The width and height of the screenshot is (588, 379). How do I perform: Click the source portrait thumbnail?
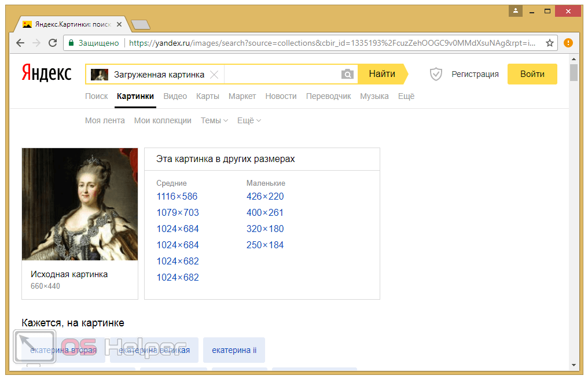(80, 204)
